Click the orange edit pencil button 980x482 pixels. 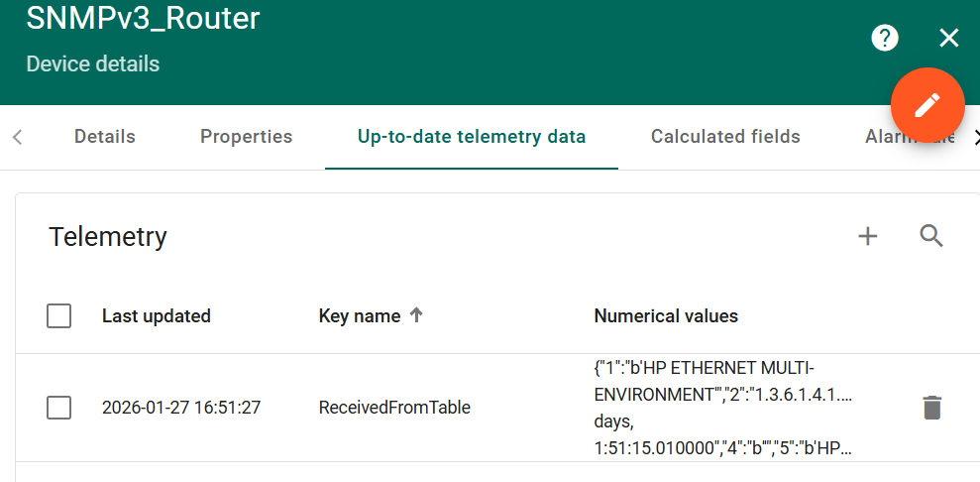pos(927,105)
